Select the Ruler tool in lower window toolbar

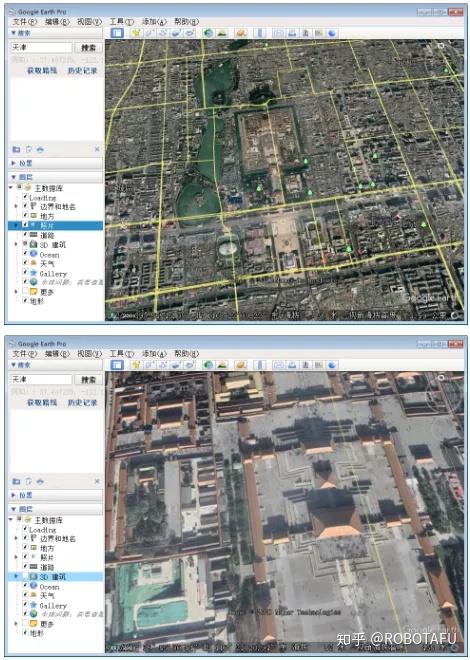click(x=260, y=365)
